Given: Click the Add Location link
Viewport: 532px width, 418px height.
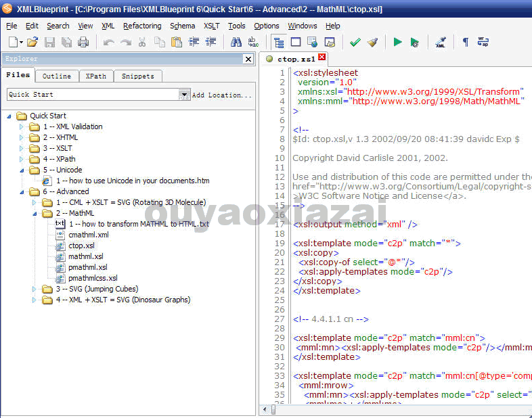Looking at the screenshot, I should tap(221, 95).
